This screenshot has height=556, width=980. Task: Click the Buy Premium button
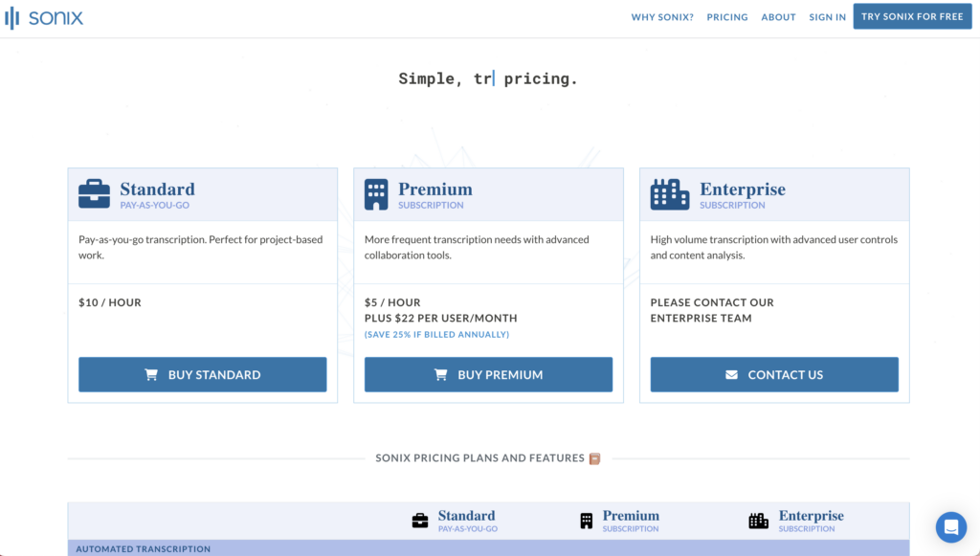coord(488,374)
